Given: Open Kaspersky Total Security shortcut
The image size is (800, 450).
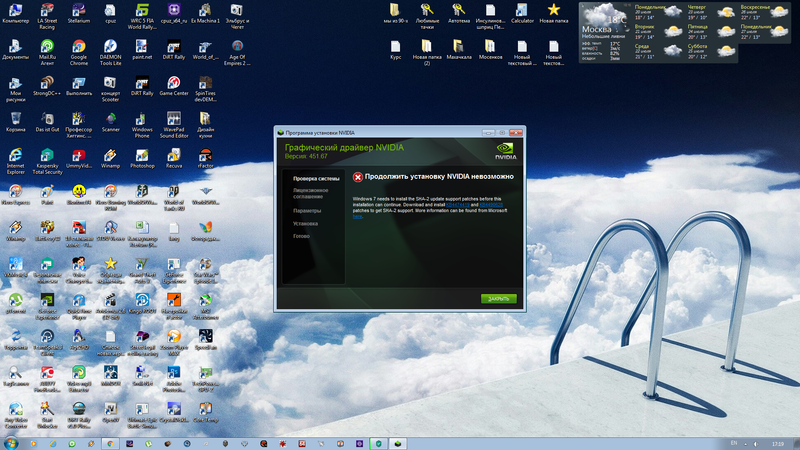Looking at the screenshot, I should [47, 162].
